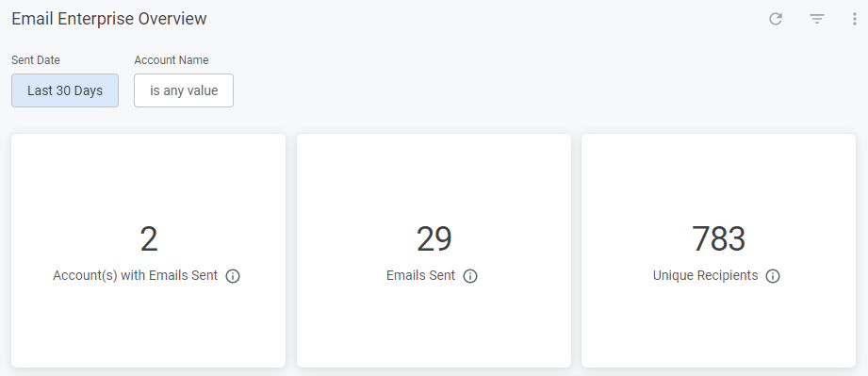Open the three-dot dashboard actions menu
The width and height of the screenshot is (868, 376).
pos(855,19)
